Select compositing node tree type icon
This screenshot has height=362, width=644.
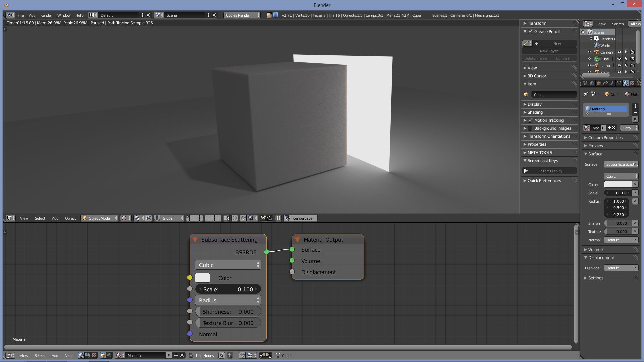coord(88,355)
